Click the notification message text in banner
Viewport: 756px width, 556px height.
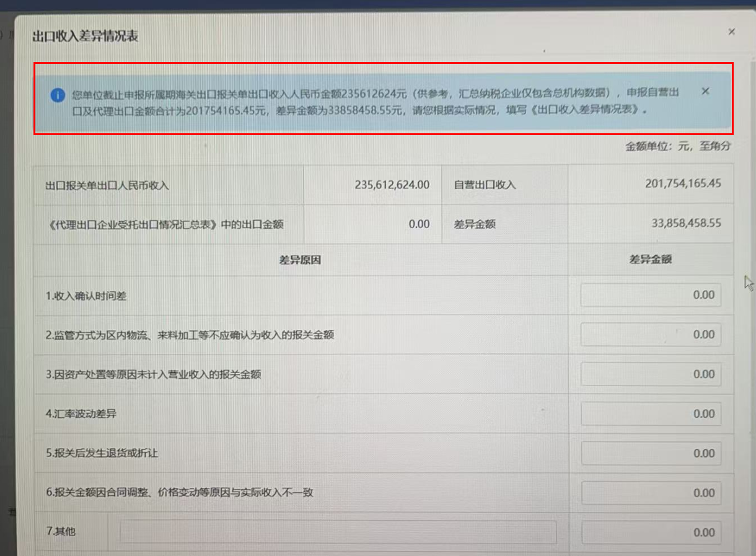click(x=372, y=102)
